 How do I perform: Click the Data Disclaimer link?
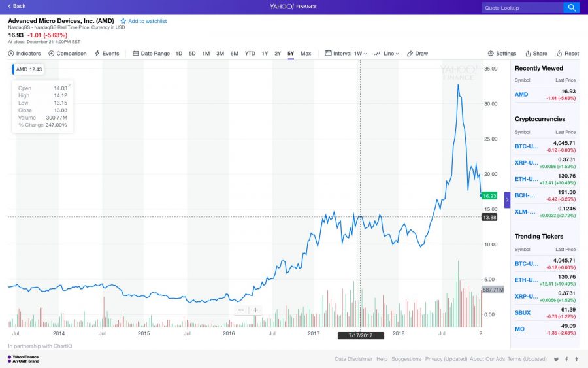[x=353, y=359]
